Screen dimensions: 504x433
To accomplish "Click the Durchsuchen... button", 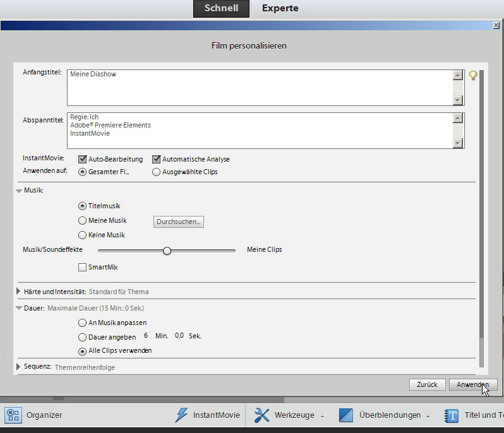I will (178, 222).
